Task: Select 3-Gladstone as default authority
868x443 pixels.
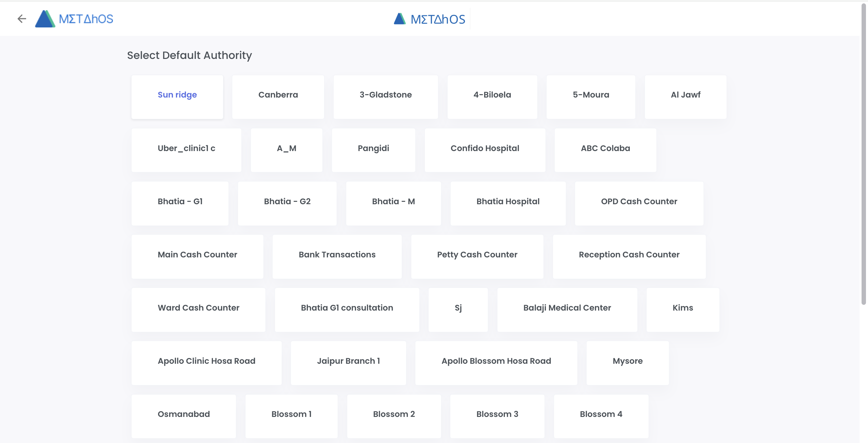Action: [386, 97]
